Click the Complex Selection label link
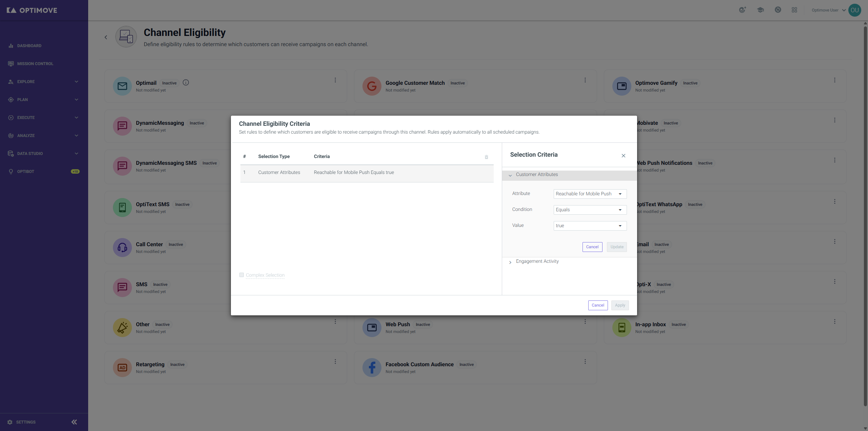The height and width of the screenshot is (431, 868). [265, 275]
